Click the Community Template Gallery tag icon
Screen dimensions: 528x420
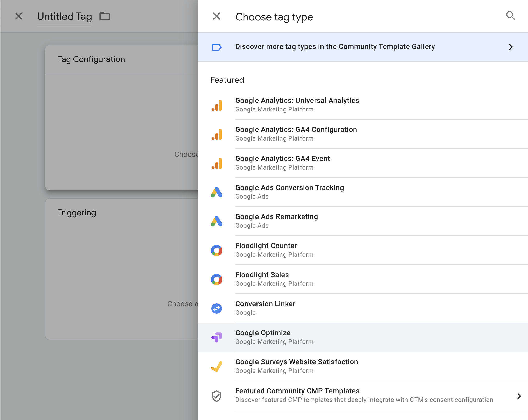[x=217, y=47]
